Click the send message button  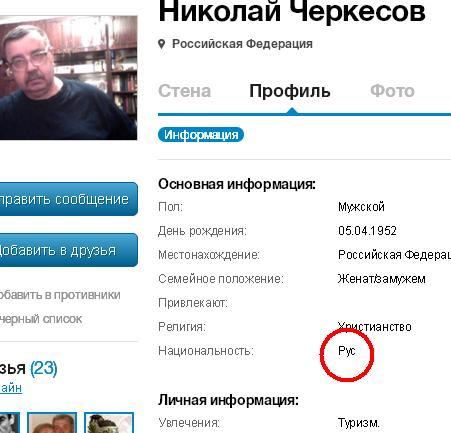coord(69,199)
